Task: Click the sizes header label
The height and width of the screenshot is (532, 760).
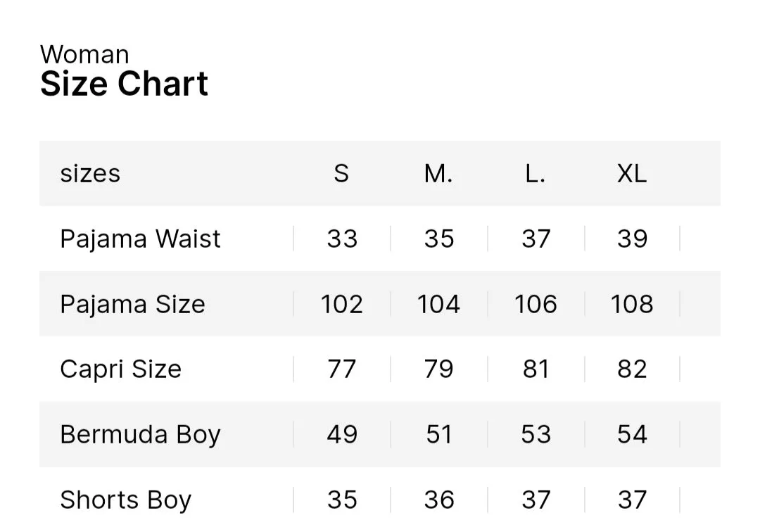Action: coord(90,174)
